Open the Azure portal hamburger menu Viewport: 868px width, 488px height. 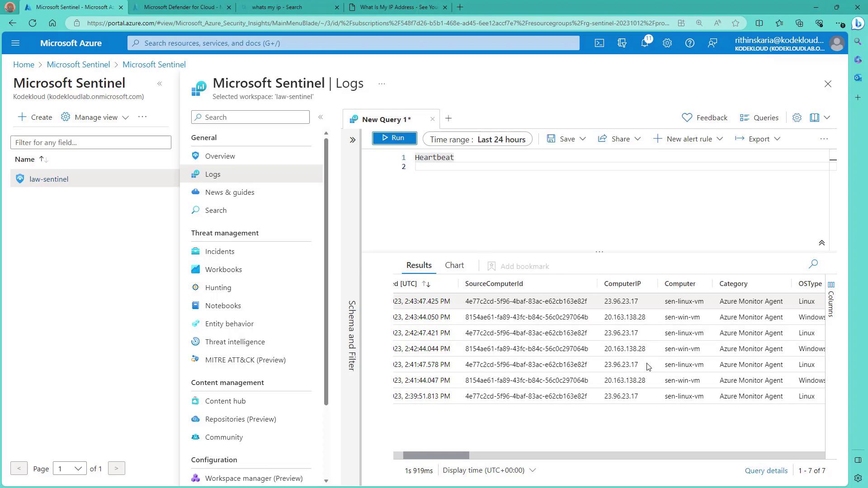pos(15,43)
